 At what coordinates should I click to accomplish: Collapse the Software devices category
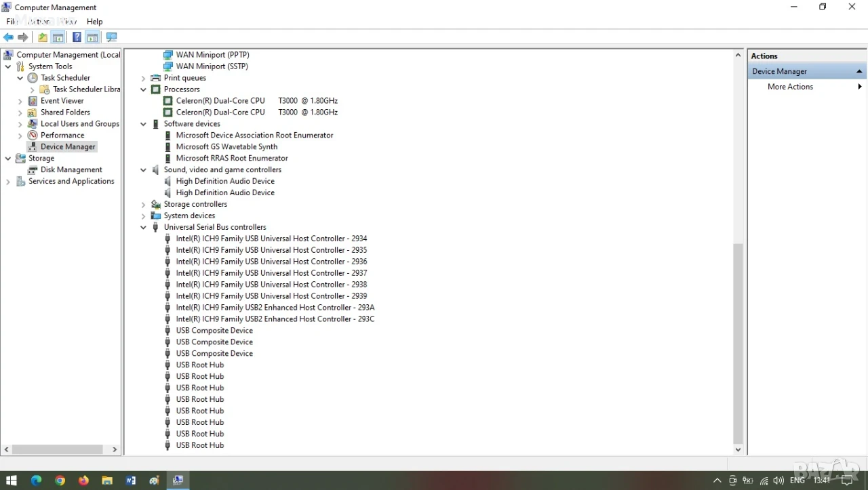coord(143,124)
